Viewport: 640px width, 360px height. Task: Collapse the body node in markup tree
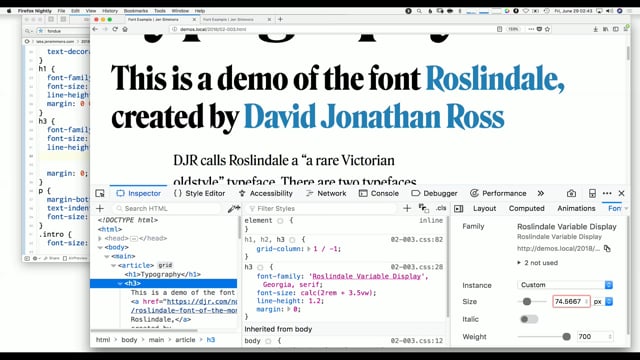[x=100, y=247]
